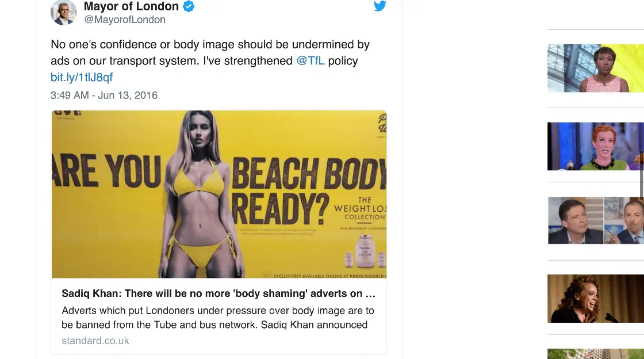Open sidebar video of two men in suits
644x359 pixels.
point(596,220)
